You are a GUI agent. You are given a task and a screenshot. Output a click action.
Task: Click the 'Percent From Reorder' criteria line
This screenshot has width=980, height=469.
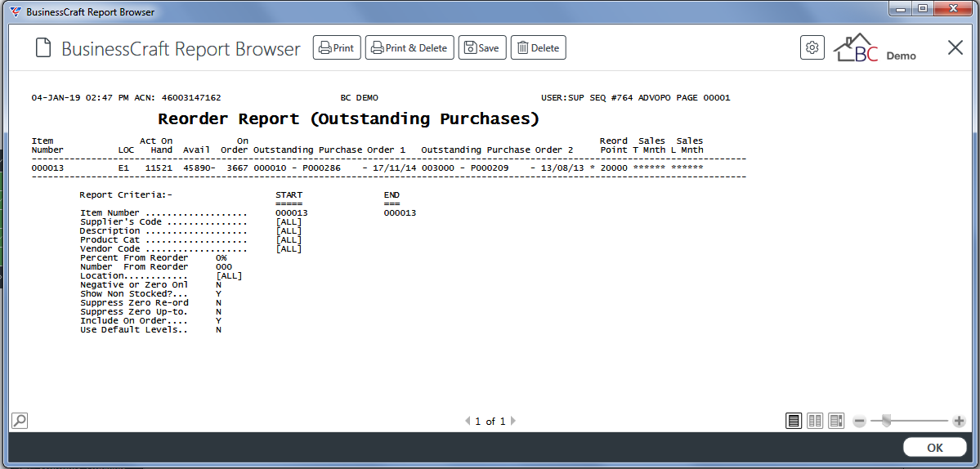click(x=154, y=258)
